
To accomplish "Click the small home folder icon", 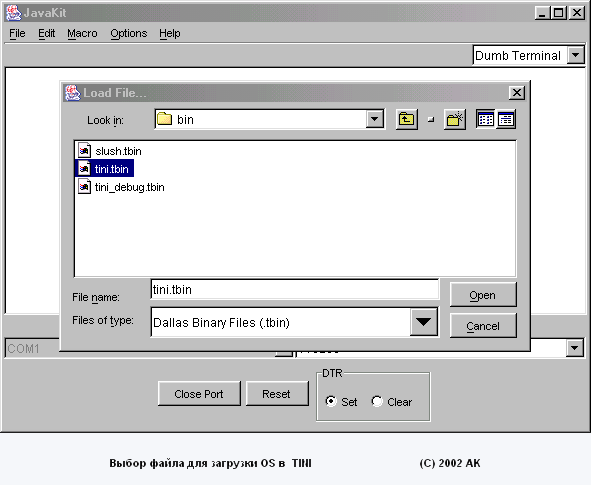I will click(x=431, y=120).
